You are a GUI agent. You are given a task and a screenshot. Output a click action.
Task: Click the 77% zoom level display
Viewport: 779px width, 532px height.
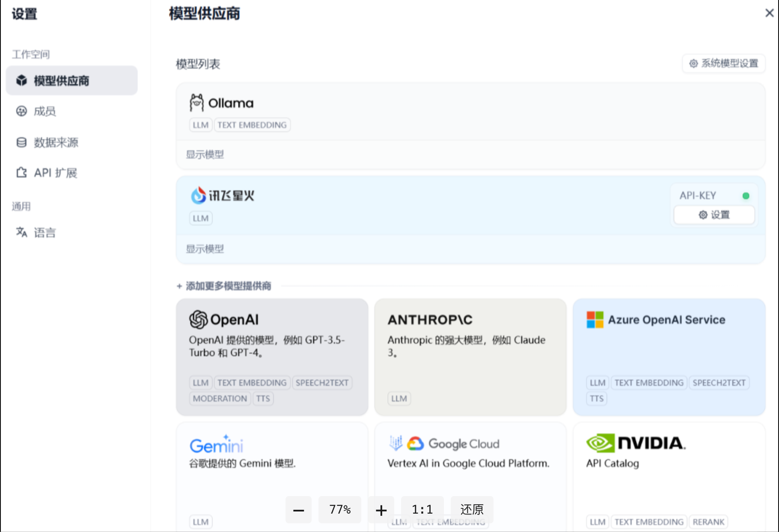coord(340,510)
